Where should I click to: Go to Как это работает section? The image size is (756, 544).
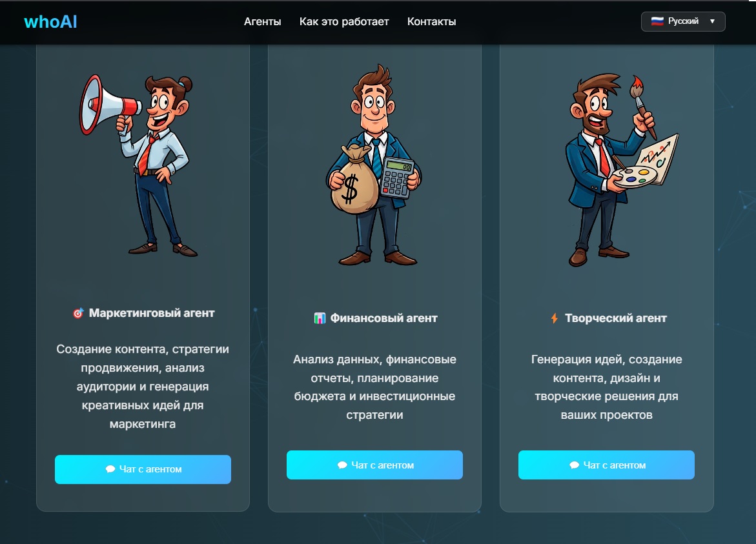(343, 22)
